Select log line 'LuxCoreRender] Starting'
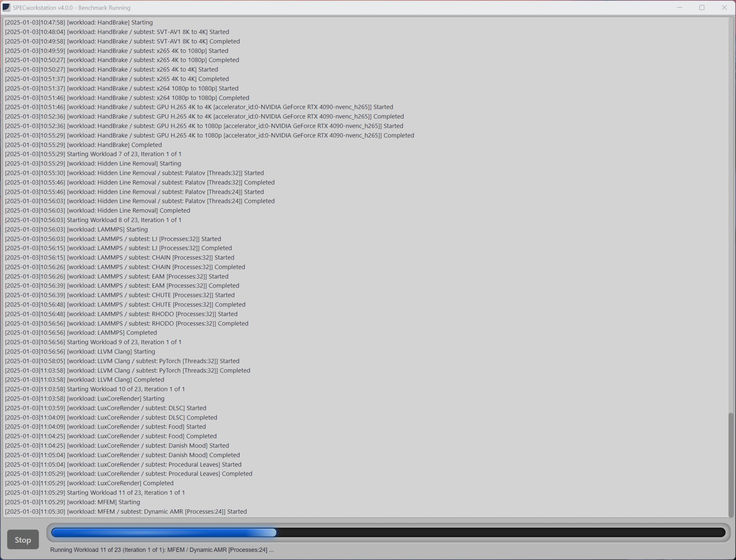 (x=85, y=399)
